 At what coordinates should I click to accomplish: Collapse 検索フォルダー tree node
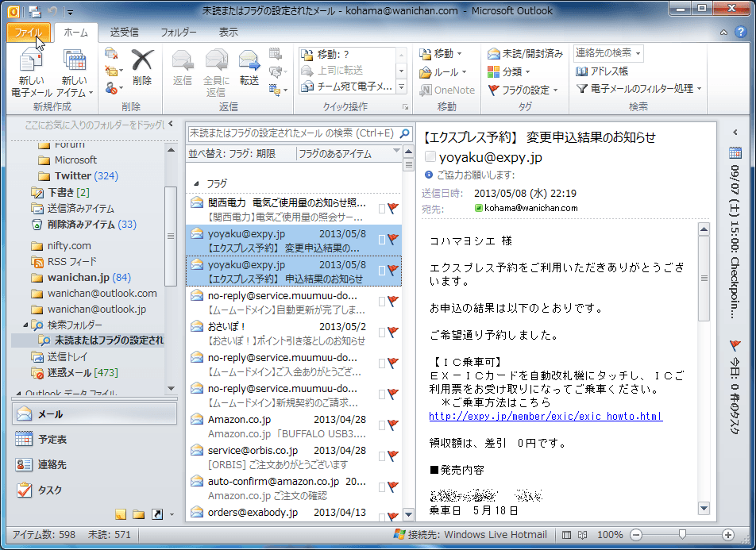point(25,325)
